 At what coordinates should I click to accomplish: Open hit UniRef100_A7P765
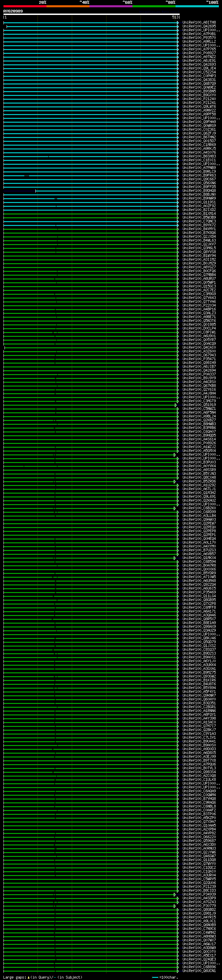tap(199, 49)
